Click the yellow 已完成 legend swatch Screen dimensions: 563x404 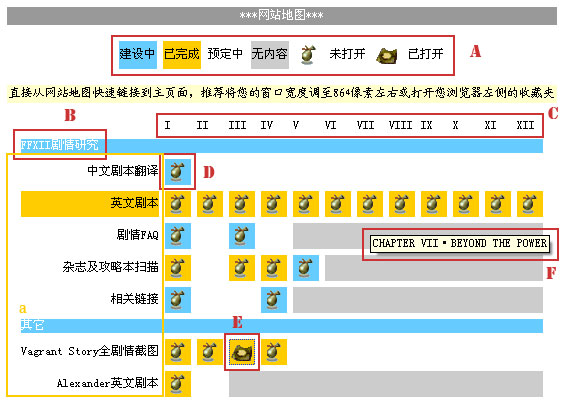182,55
